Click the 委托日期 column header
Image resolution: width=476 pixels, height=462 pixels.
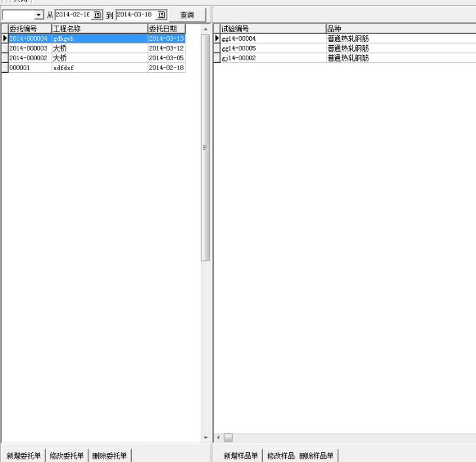coord(167,29)
